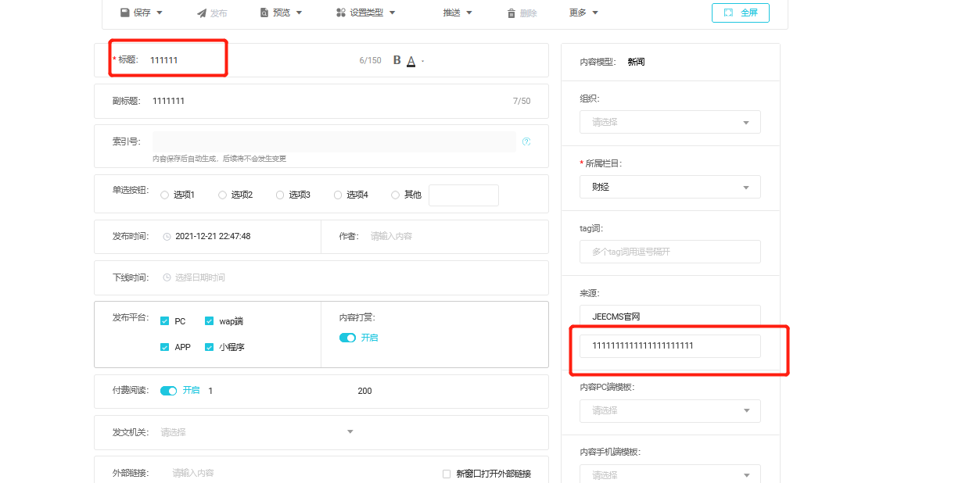Click the clock icon in offline time
This screenshot has height=483, width=980.
click(167, 277)
